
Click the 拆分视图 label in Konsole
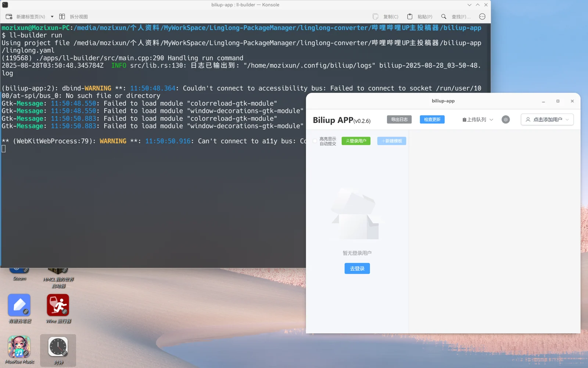pyautogui.click(x=79, y=17)
